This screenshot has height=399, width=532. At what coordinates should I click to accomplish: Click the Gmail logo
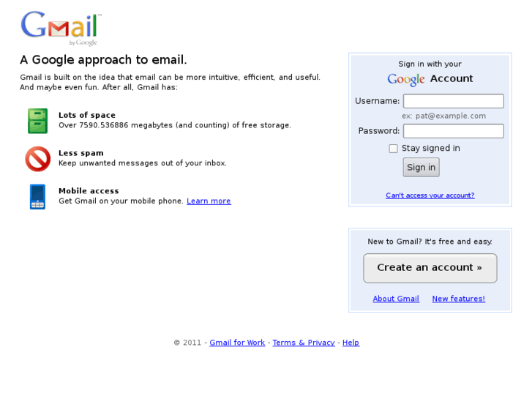click(x=60, y=28)
